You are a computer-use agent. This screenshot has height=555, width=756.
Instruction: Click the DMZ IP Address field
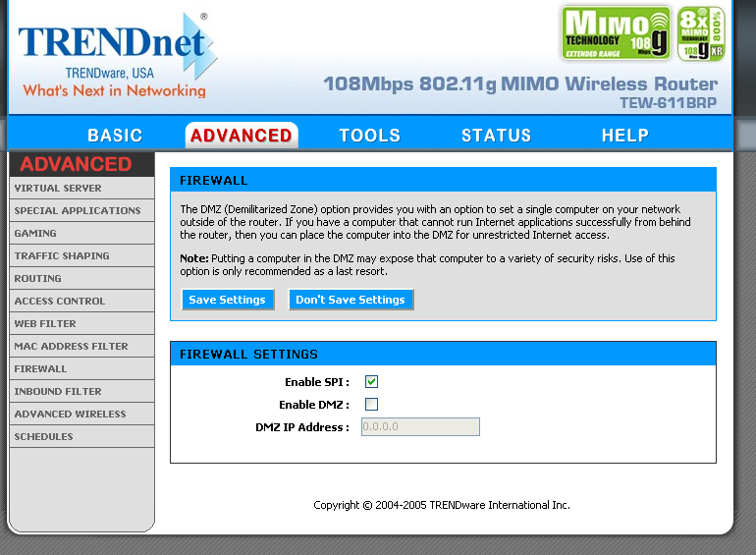coord(420,426)
